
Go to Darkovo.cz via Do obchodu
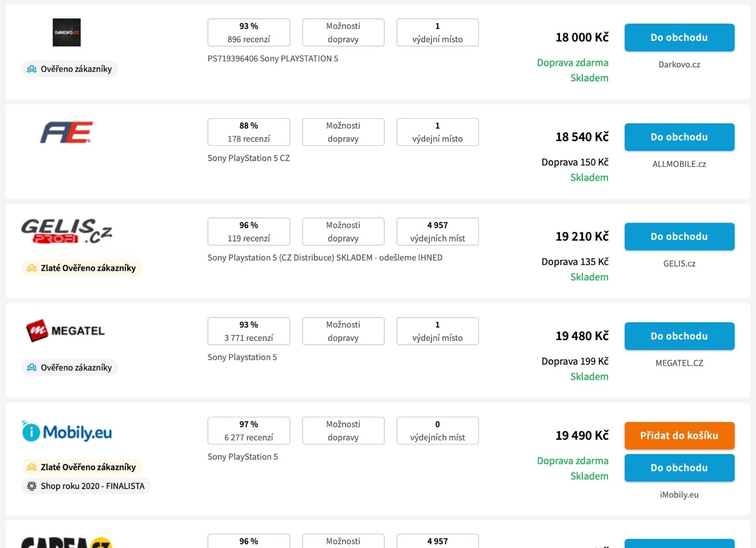tap(679, 38)
